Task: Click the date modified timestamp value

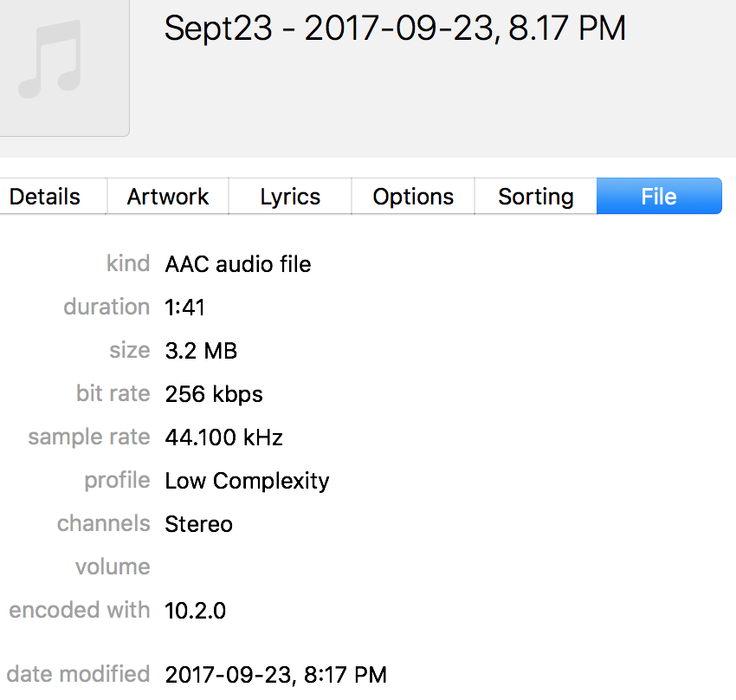Action: (276, 674)
